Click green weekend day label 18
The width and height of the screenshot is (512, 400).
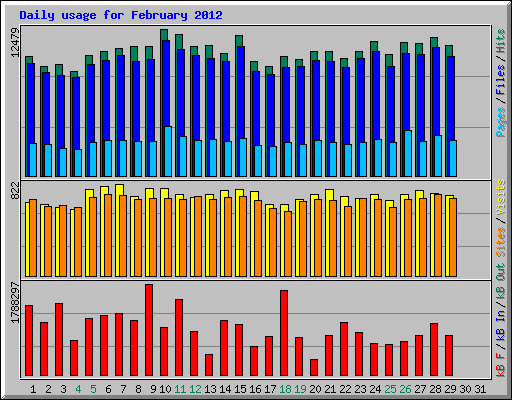pyautogui.click(x=285, y=389)
